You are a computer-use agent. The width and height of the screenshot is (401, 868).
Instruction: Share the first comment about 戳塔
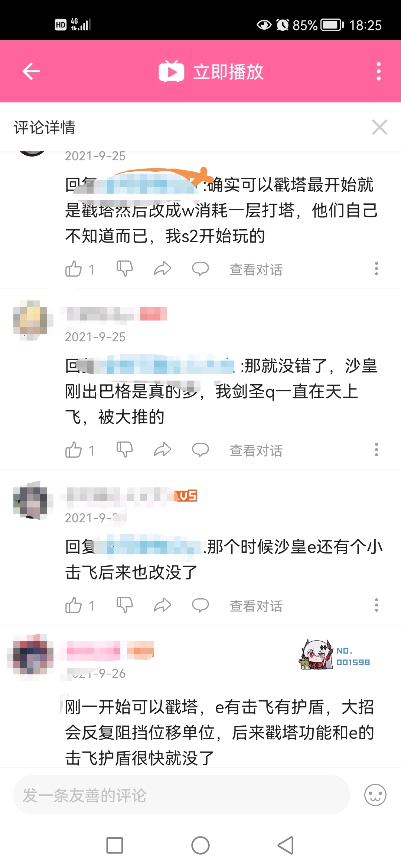(x=163, y=269)
